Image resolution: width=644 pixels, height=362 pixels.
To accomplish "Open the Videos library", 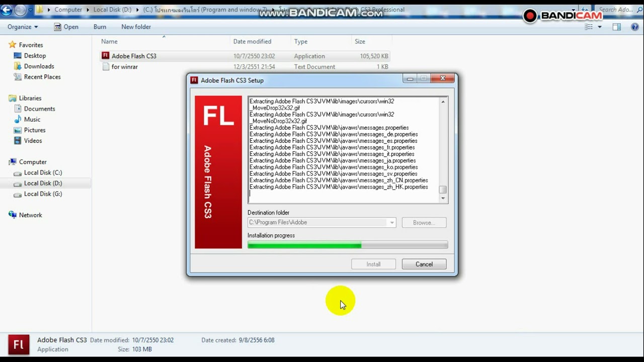I will (33, 140).
